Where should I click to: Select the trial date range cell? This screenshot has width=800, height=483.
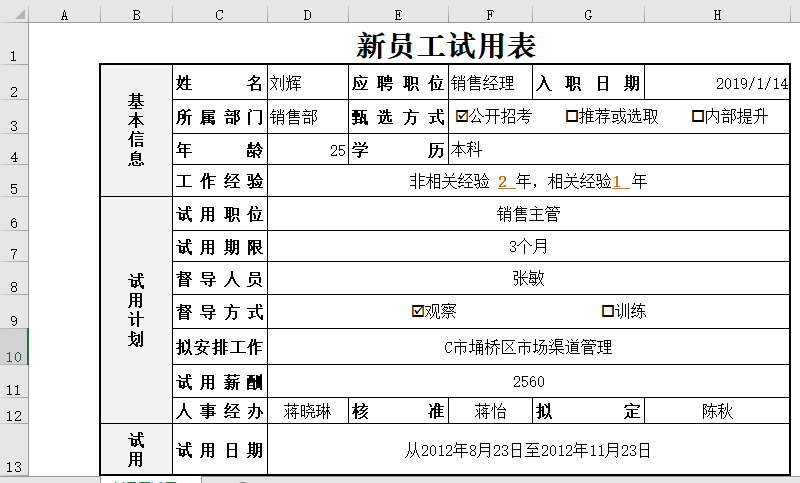[528, 450]
